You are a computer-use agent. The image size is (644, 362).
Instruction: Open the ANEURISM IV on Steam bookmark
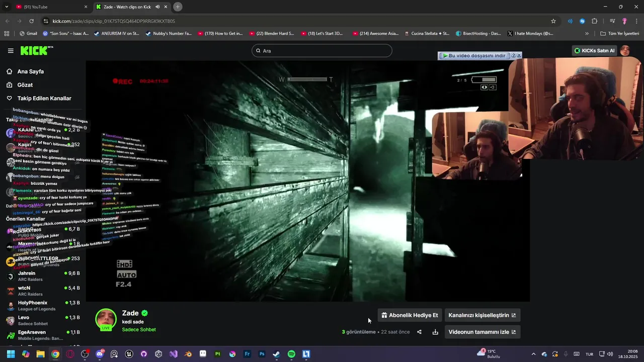(116, 34)
